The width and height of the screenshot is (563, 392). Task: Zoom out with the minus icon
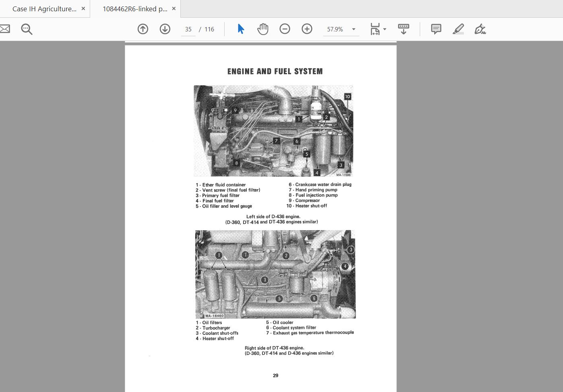(285, 29)
